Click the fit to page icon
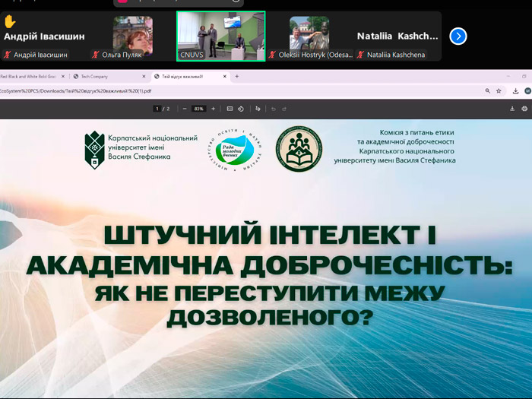This screenshot has width=532, height=399. click(230, 109)
